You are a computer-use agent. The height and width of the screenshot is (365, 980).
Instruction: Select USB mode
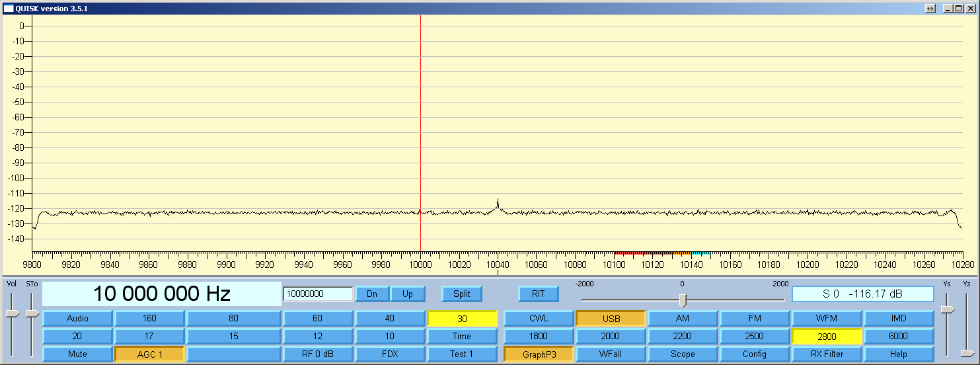click(611, 318)
